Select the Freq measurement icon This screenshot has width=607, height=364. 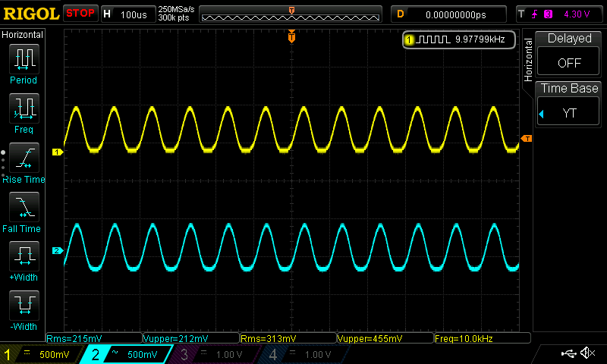pyautogui.click(x=24, y=108)
